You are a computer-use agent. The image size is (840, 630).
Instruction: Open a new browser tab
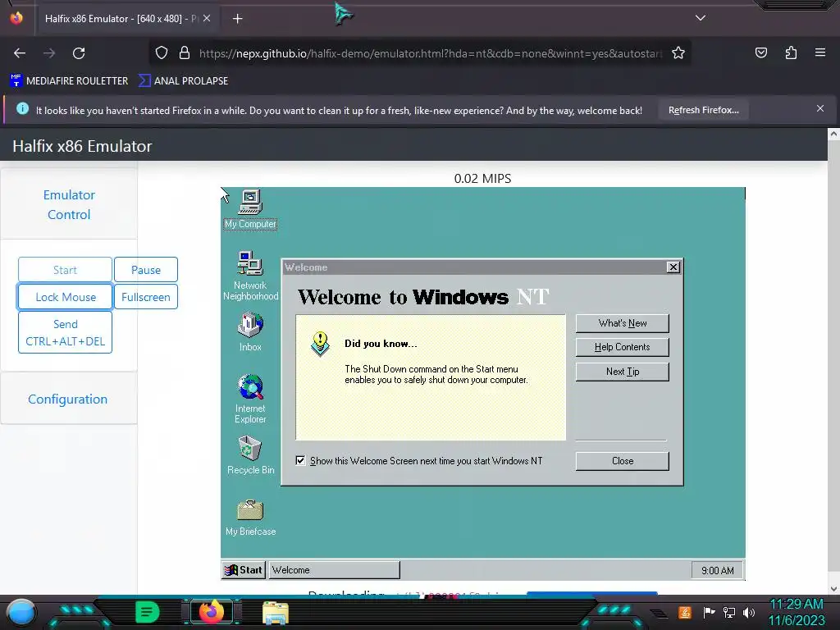238,19
